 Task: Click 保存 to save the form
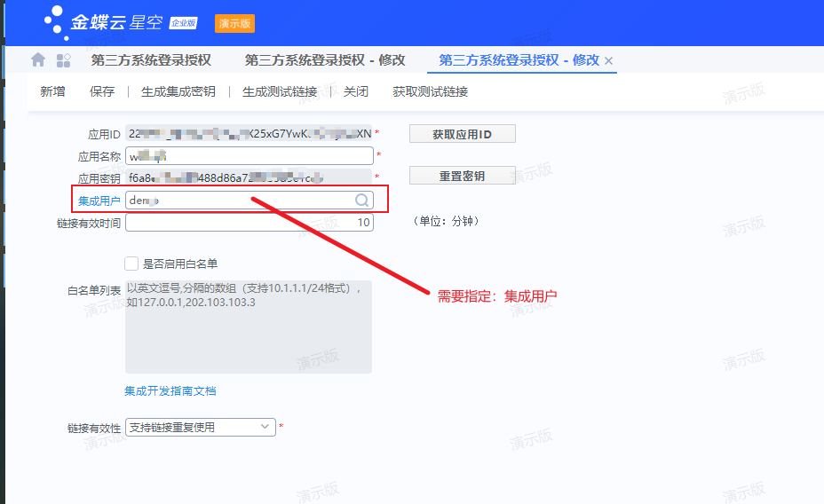[x=102, y=91]
